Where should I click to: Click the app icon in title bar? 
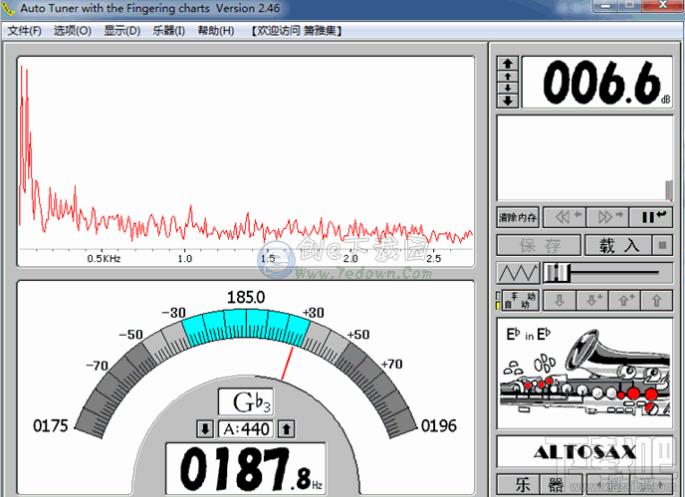coord(8,8)
